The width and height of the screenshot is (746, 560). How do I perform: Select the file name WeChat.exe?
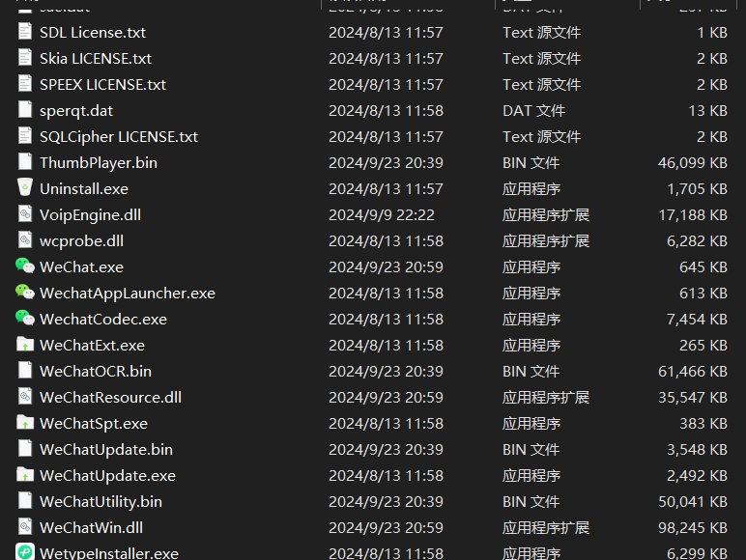[x=82, y=267]
